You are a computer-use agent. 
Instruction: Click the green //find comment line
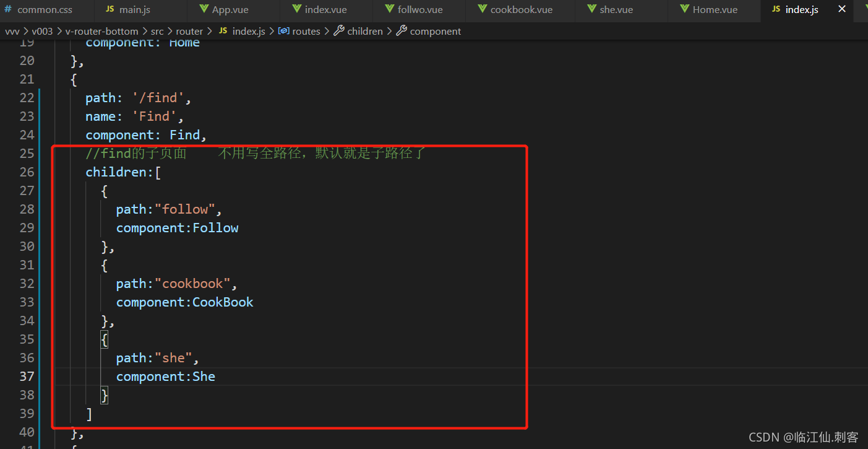pos(256,154)
